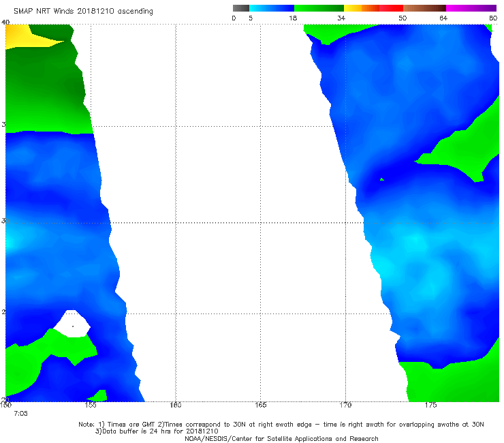504x443 pixels.
Task: Pick the green segment of the color bar
Action: tap(319, 8)
